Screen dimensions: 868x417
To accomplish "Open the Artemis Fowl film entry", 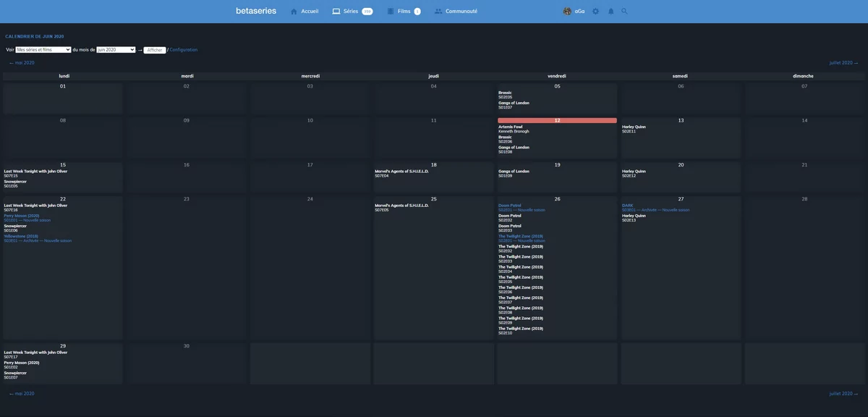I will pyautogui.click(x=514, y=129).
